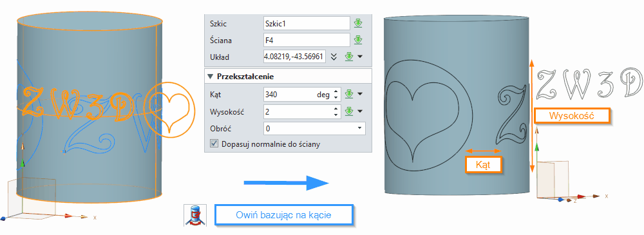The height and width of the screenshot is (235, 644).
Task: Click the Ściana input field containing F4
Action: tap(307, 41)
